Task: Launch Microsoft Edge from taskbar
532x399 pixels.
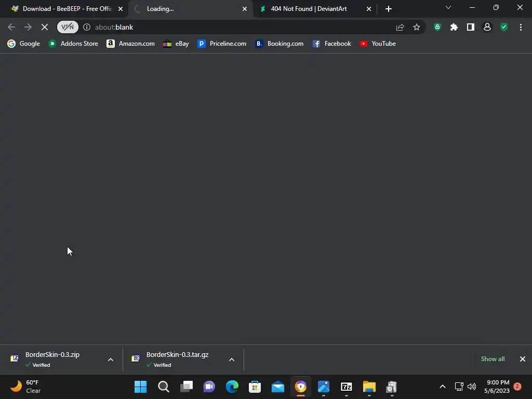Action: pos(232,387)
